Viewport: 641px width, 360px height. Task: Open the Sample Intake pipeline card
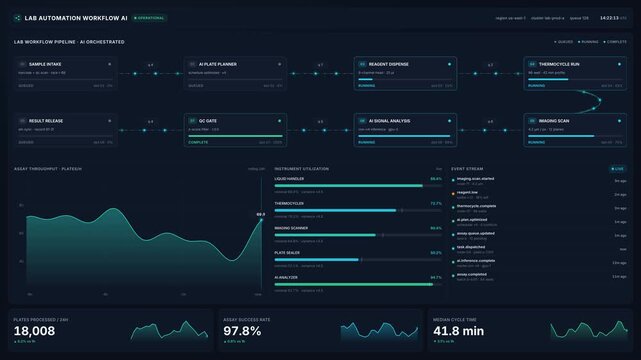point(65,74)
